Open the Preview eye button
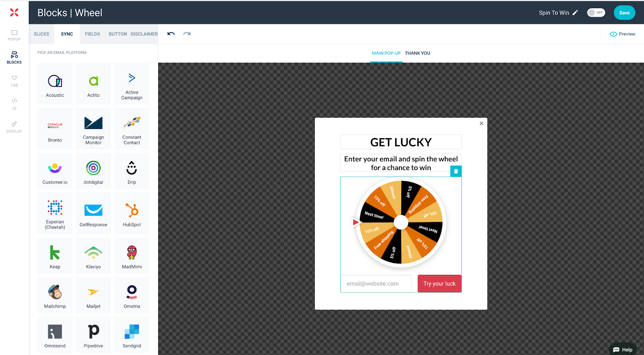Viewport: 644px width, 355px height. [x=622, y=34]
